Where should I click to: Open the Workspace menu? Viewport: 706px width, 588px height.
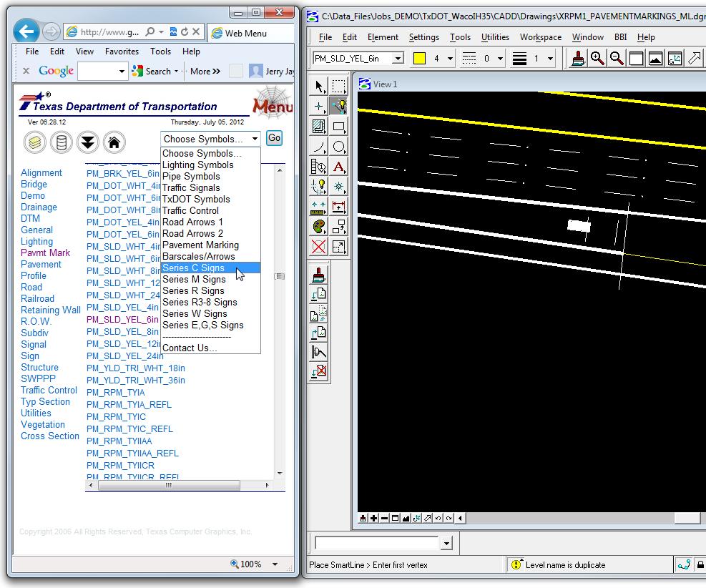click(x=541, y=37)
